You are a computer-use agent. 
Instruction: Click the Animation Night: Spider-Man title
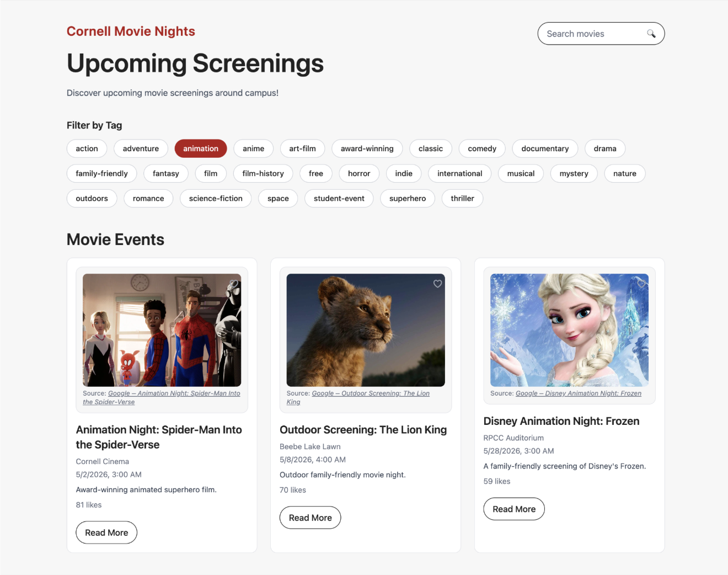click(x=159, y=437)
